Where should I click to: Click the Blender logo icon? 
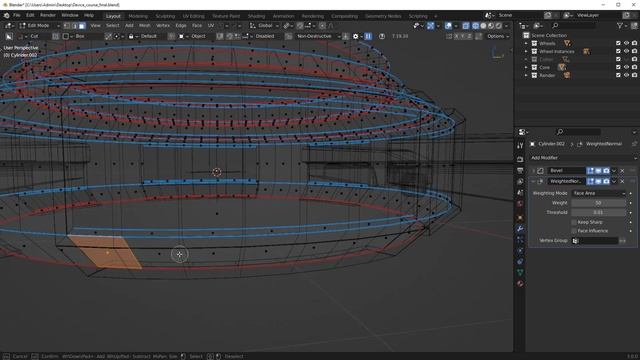(x=7, y=16)
